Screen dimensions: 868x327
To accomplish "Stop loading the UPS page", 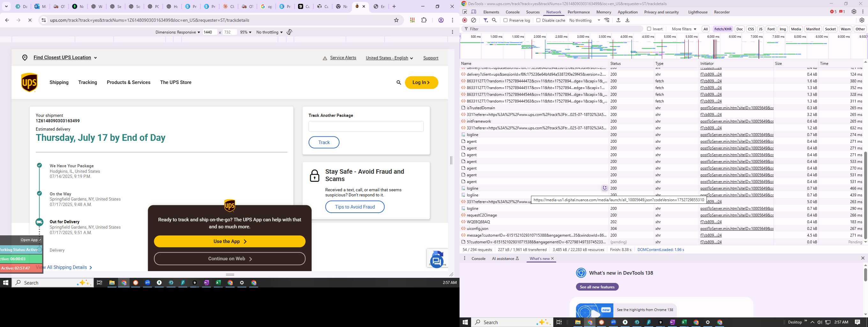I will 30,20.
